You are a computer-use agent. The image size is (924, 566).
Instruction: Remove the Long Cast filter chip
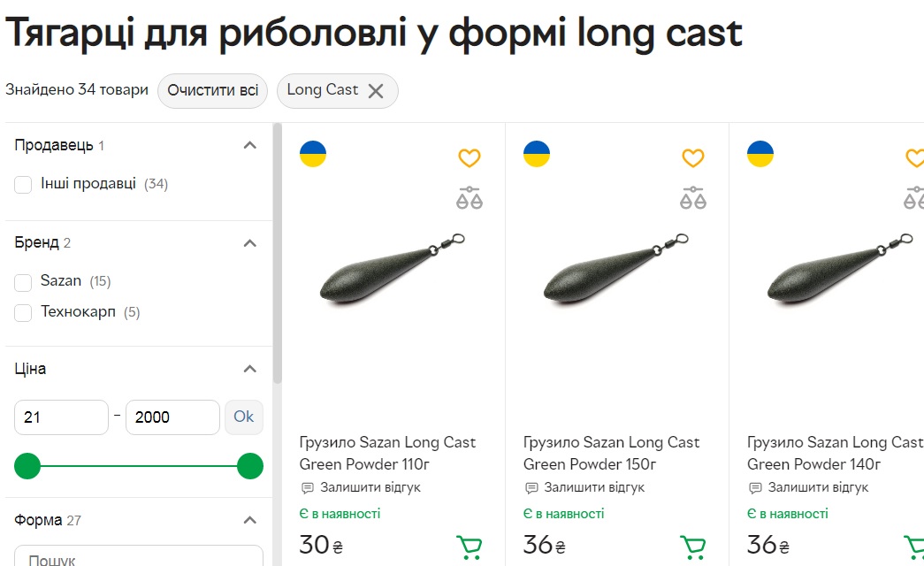pyautogui.click(x=376, y=91)
